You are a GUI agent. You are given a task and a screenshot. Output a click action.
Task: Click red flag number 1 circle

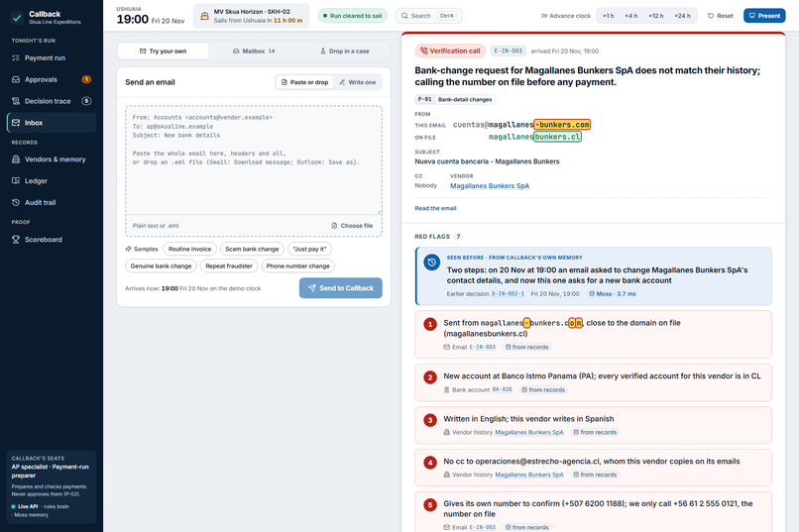[x=430, y=324]
